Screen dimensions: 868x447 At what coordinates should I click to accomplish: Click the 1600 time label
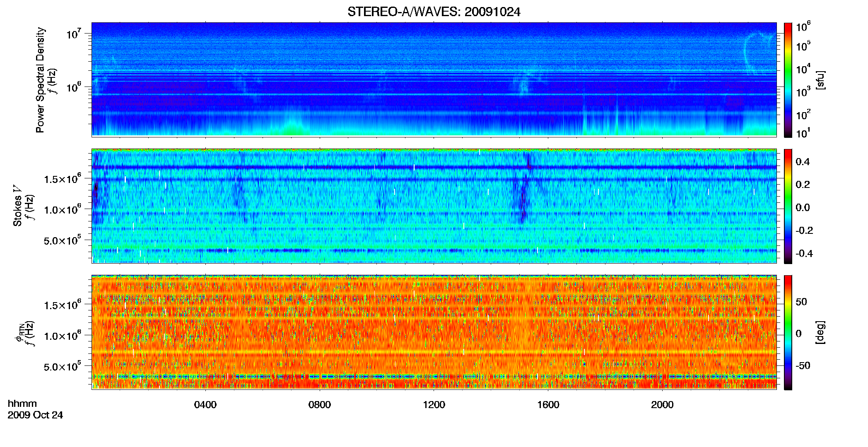tap(548, 405)
